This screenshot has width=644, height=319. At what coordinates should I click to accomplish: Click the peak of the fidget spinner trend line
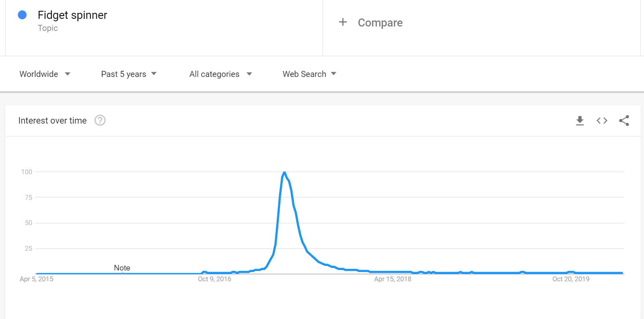(x=284, y=172)
